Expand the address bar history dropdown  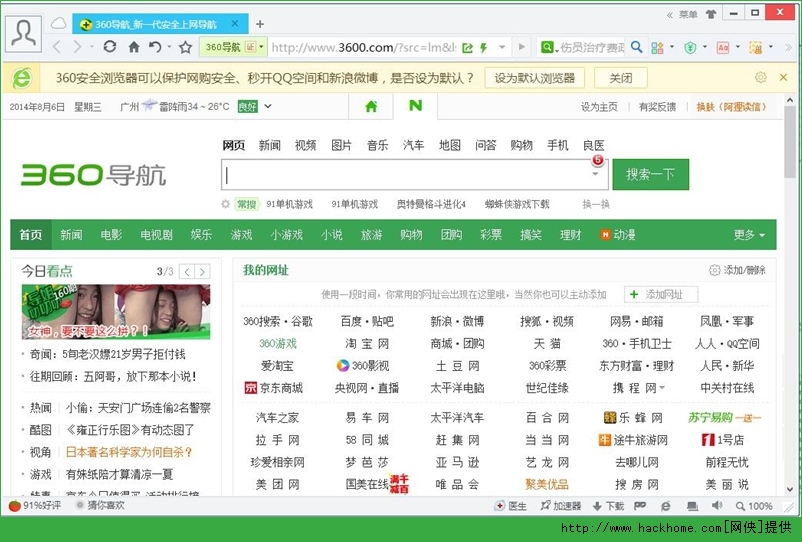coord(502,47)
